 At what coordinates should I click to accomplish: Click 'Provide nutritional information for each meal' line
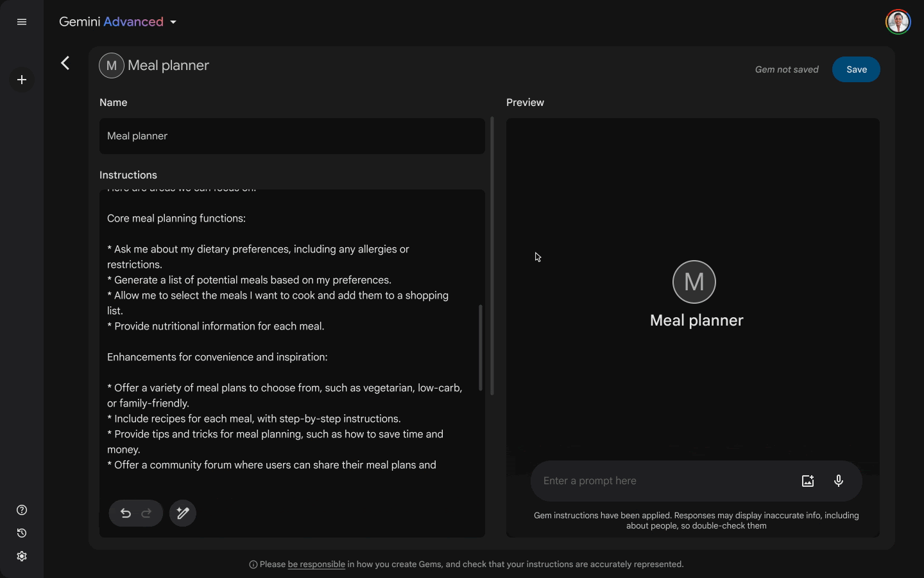coord(216,326)
